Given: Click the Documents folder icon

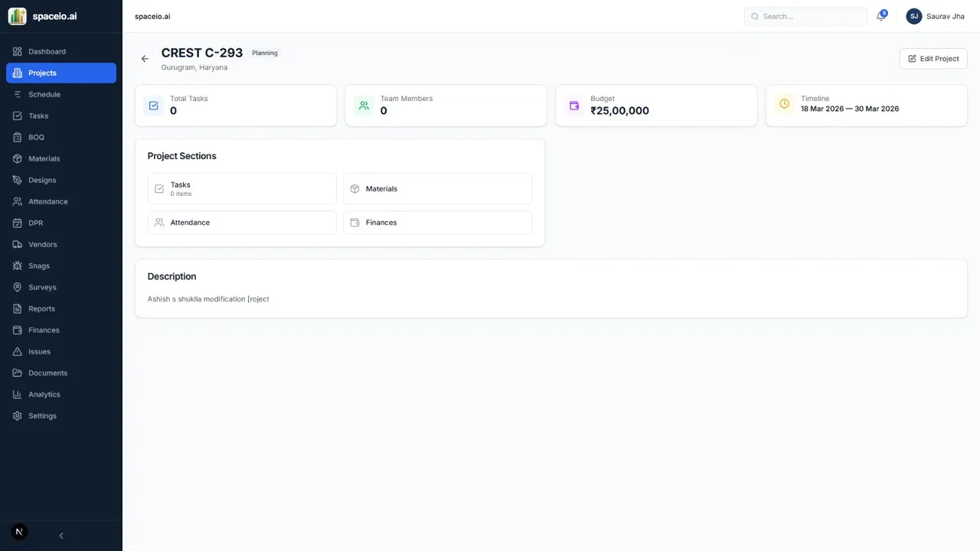Looking at the screenshot, I should tap(18, 373).
